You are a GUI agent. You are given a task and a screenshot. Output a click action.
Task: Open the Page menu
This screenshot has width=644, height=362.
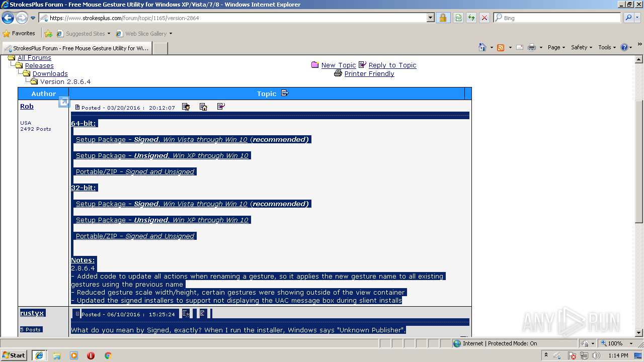point(556,47)
